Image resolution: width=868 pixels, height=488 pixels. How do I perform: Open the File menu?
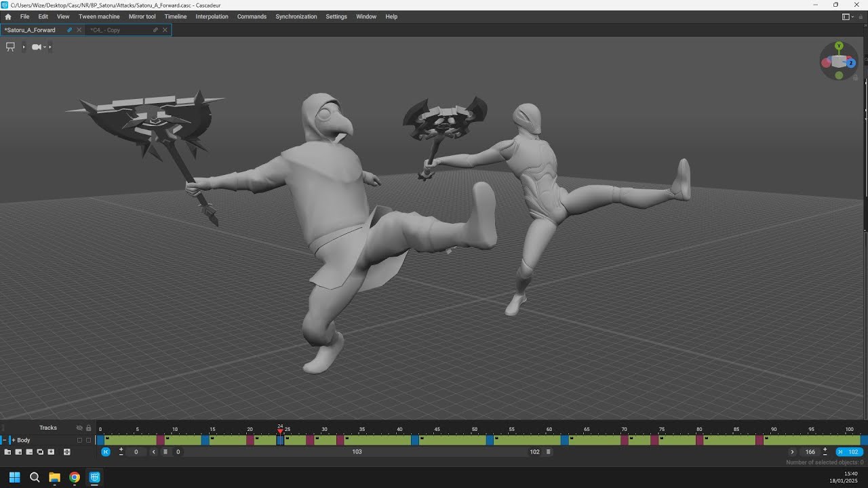click(x=25, y=17)
